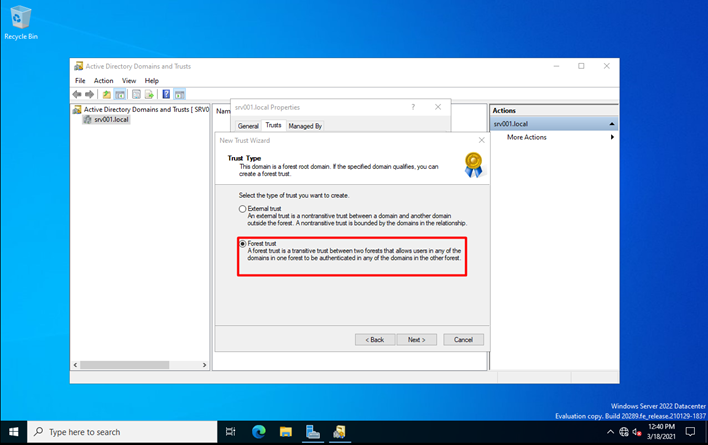The width and height of the screenshot is (708, 445).
Task: Click Next in the New Trust Wizard
Action: coord(416,339)
